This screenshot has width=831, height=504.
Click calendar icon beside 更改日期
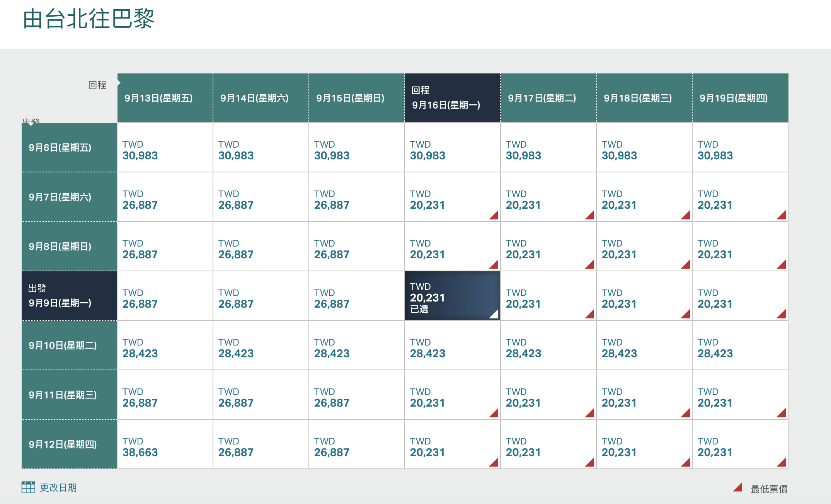coord(28,487)
